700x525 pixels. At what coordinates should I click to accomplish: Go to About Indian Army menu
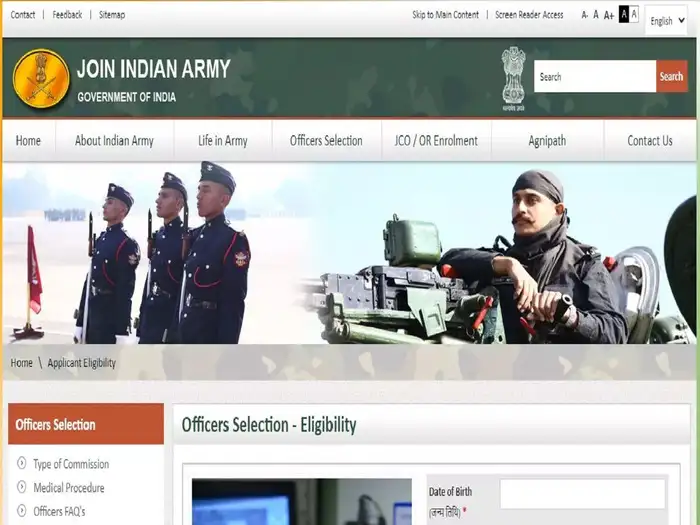[x=114, y=141]
